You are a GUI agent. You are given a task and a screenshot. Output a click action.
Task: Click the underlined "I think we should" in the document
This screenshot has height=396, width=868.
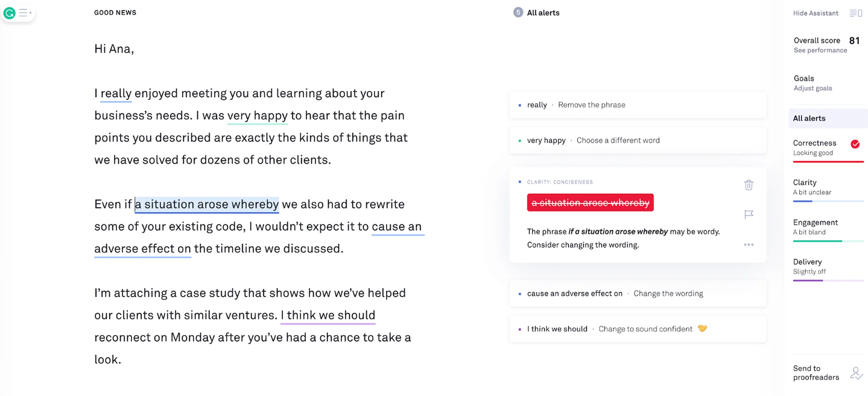click(328, 315)
